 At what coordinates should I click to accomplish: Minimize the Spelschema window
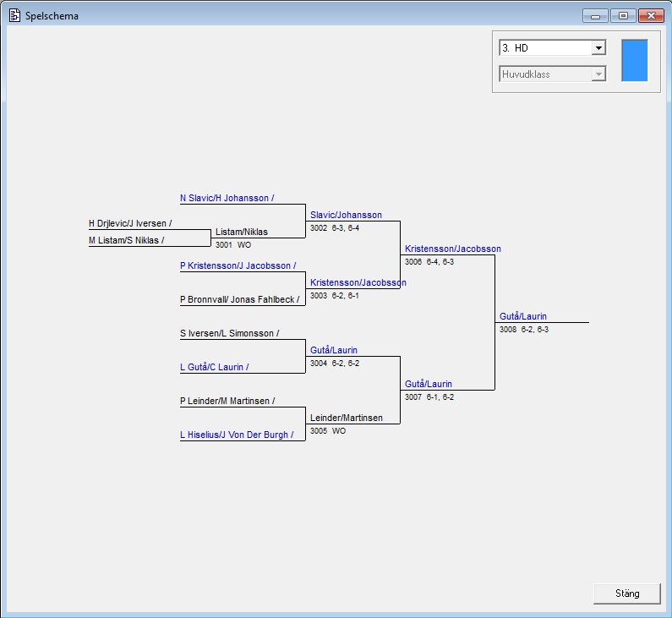[x=595, y=15]
